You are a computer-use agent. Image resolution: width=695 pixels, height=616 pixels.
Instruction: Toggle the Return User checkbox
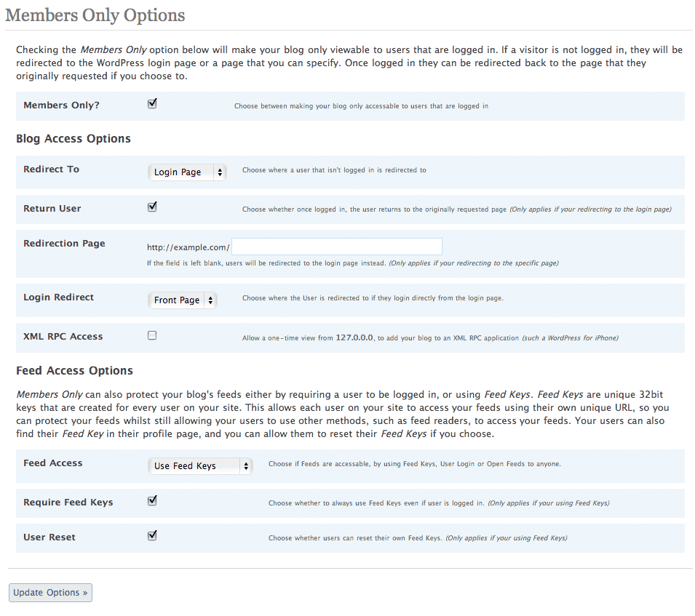[x=152, y=207]
